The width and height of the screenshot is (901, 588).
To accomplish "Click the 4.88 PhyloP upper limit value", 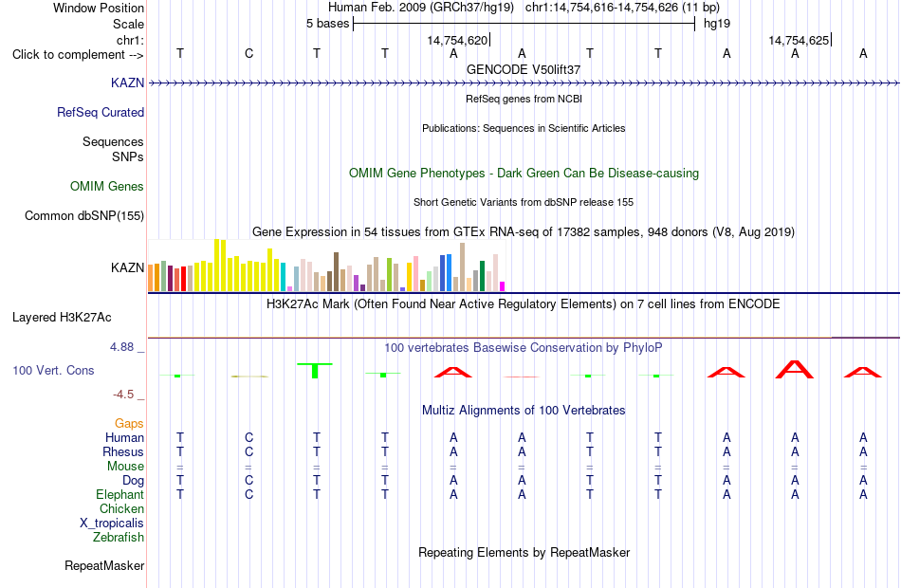I will tap(121, 347).
